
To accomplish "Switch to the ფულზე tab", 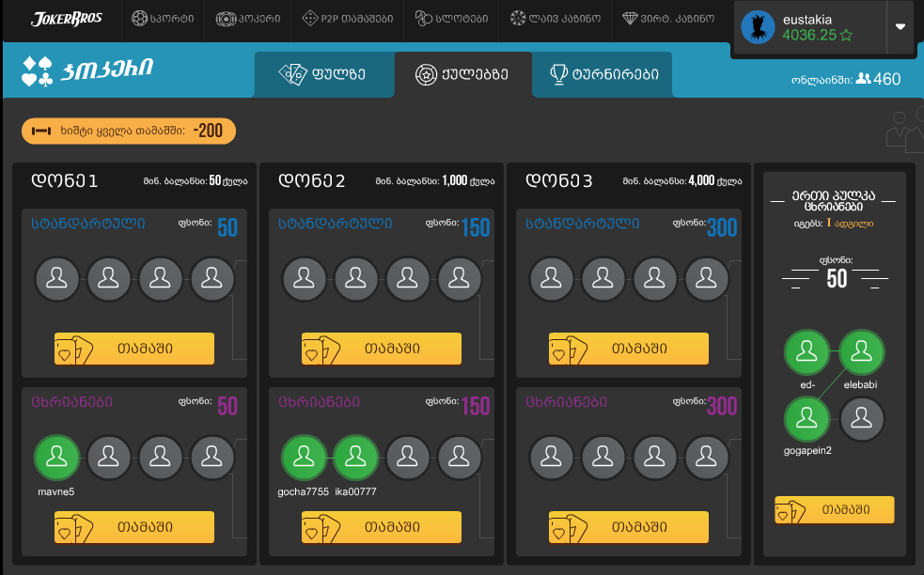I will [324, 74].
